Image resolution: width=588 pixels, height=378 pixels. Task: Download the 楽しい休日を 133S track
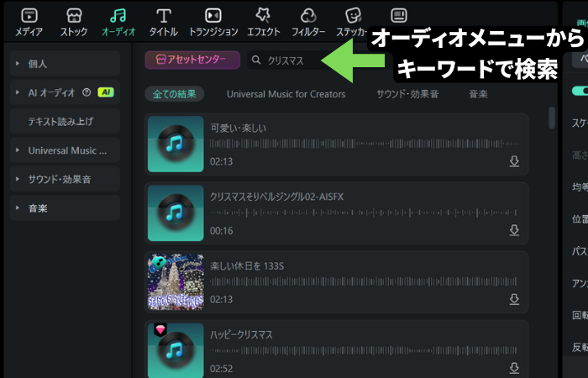click(514, 299)
